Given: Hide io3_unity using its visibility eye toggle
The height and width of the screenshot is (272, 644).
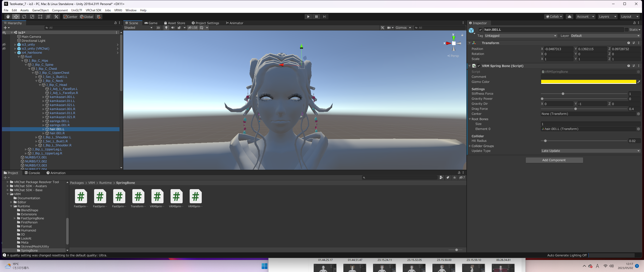Looking at the screenshot, I should point(4,44).
